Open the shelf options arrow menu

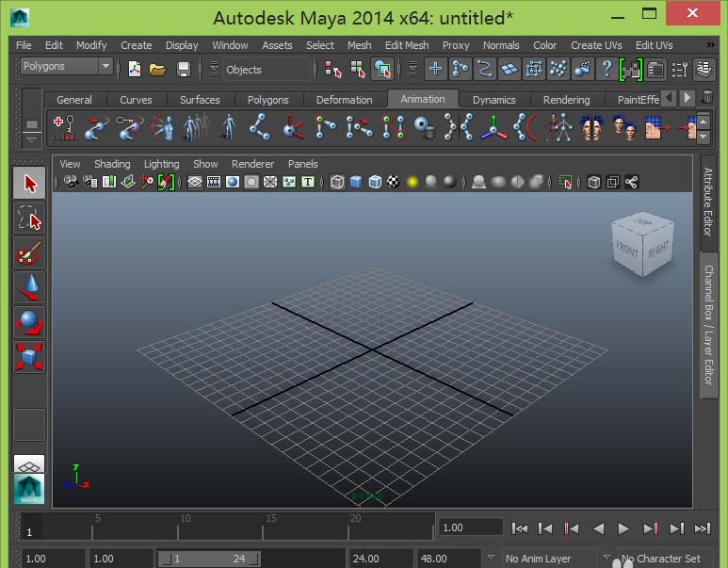pos(32,139)
